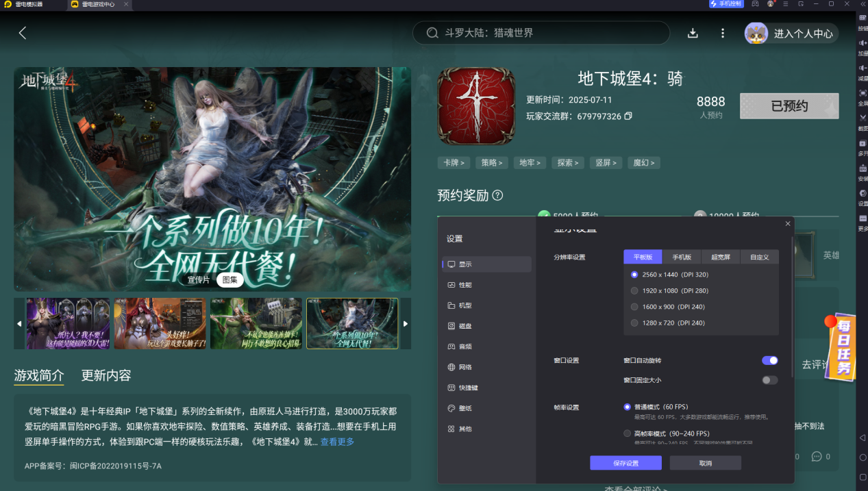The height and width of the screenshot is (491, 868).
Task: Click the search field 斗罗大陆：猎魂世界
Action: (x=541, y=33)
